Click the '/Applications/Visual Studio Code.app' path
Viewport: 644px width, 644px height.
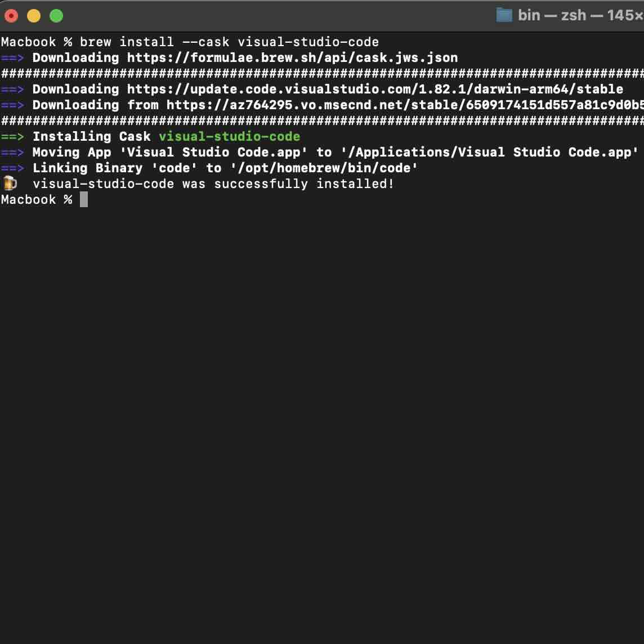(x=489, y=153)
